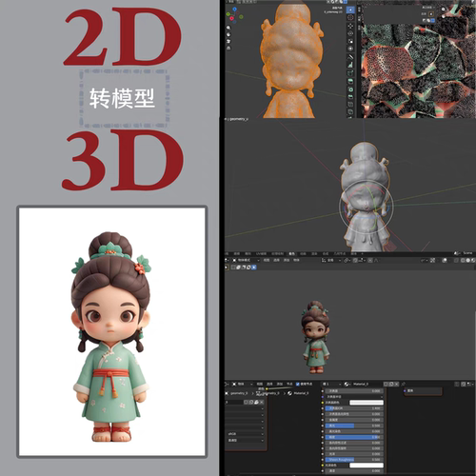Switch to the Animation workspace tab
This screenshot has height=476, width=476.
tap(303, 254)
